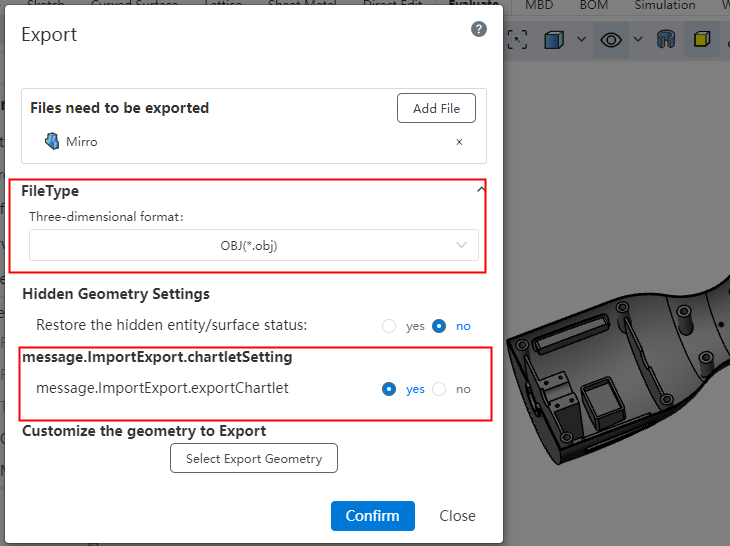730x546 pixels.
Task: Expand the dropdown arrow beside eye icon
Action: pos(637,40)
